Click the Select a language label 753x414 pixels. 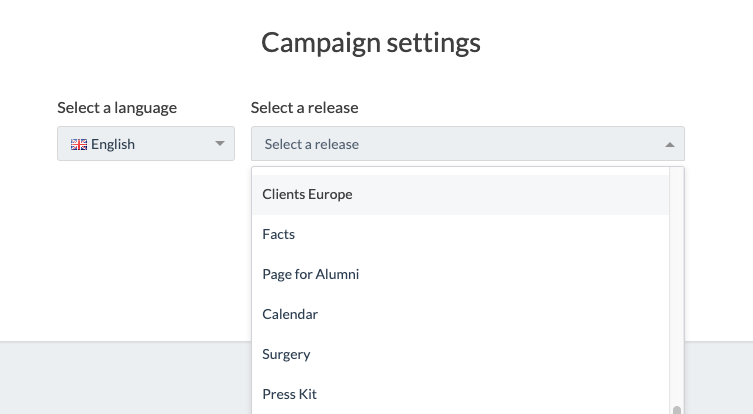coord(117,108)
